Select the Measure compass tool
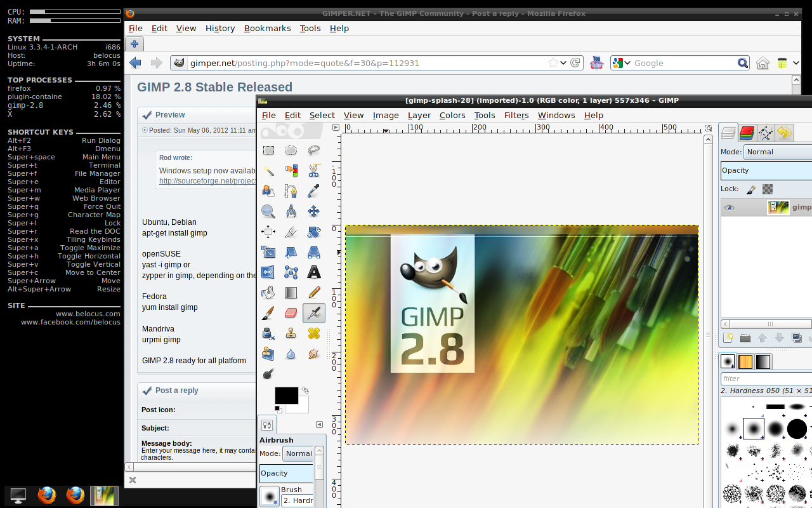 pos(291,211)
